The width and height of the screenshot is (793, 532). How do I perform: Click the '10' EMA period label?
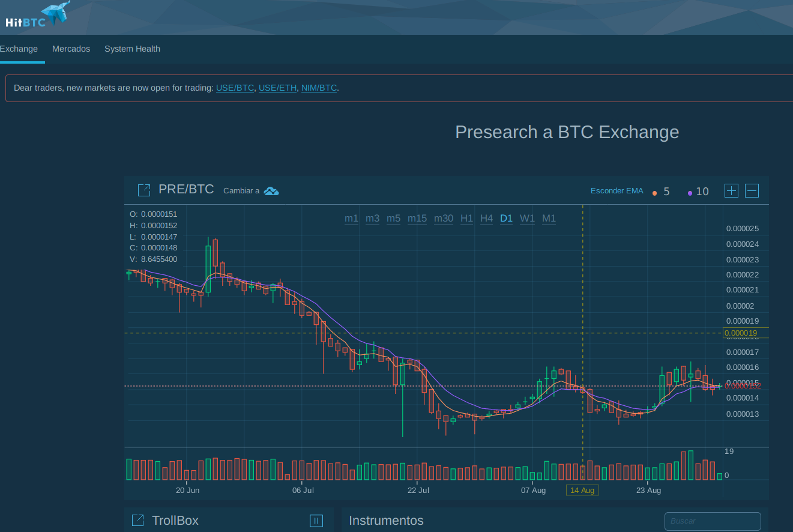tap(702, 192)
